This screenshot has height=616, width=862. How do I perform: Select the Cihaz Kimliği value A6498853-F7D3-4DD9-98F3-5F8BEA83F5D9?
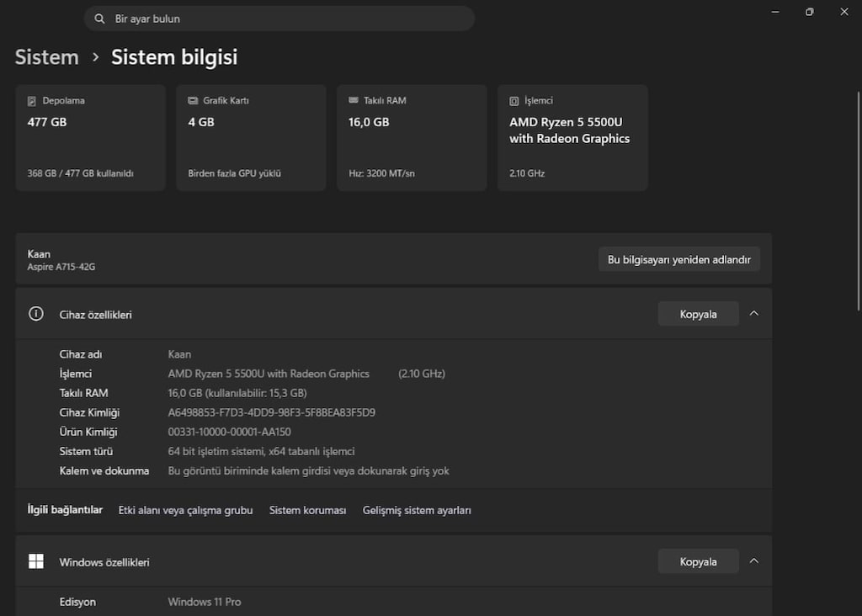tap(272, 412)
